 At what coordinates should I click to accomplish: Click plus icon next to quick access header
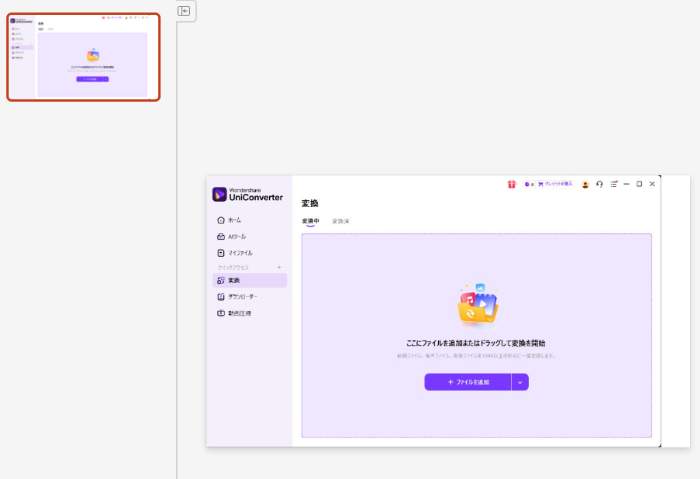tap(279, 267)
